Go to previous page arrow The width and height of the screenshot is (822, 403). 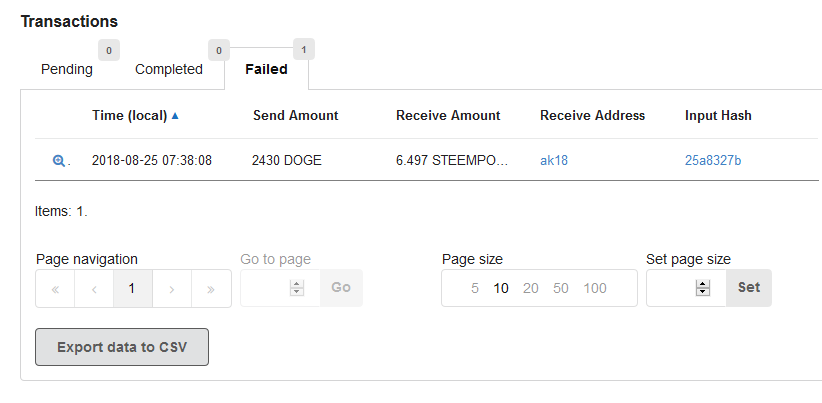[94, 288]
